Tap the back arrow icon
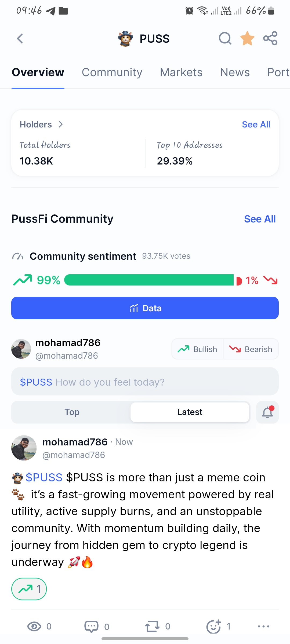290x644 pixels. pyautogui.click(x=20, y=39)
